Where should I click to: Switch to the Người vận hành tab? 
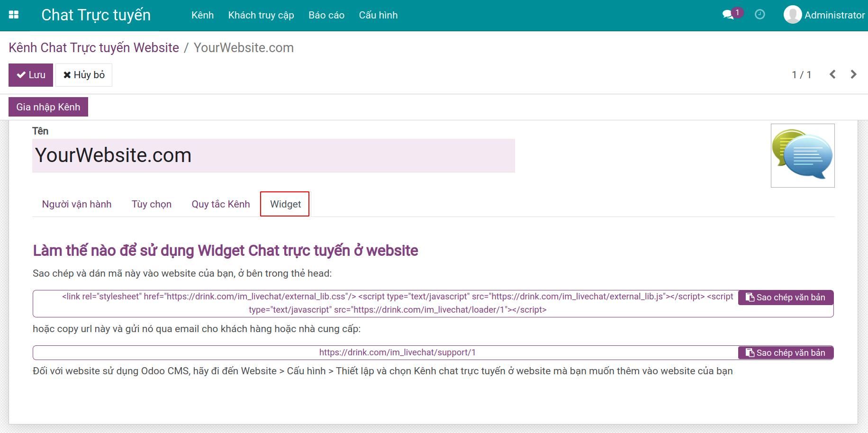[77, 204]
